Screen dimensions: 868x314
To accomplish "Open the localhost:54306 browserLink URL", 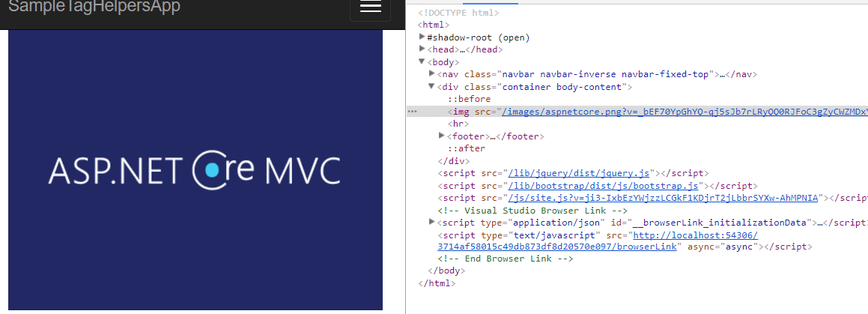I will point(598,241).
